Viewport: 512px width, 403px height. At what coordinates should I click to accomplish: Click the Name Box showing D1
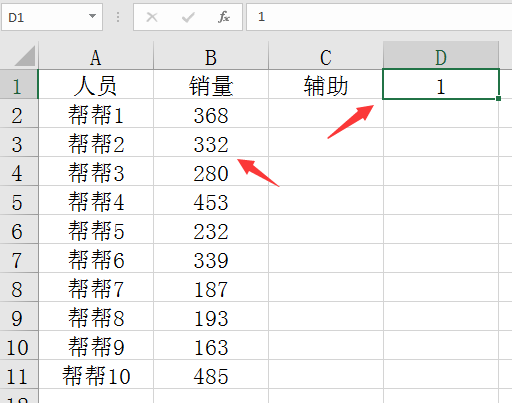52,17
